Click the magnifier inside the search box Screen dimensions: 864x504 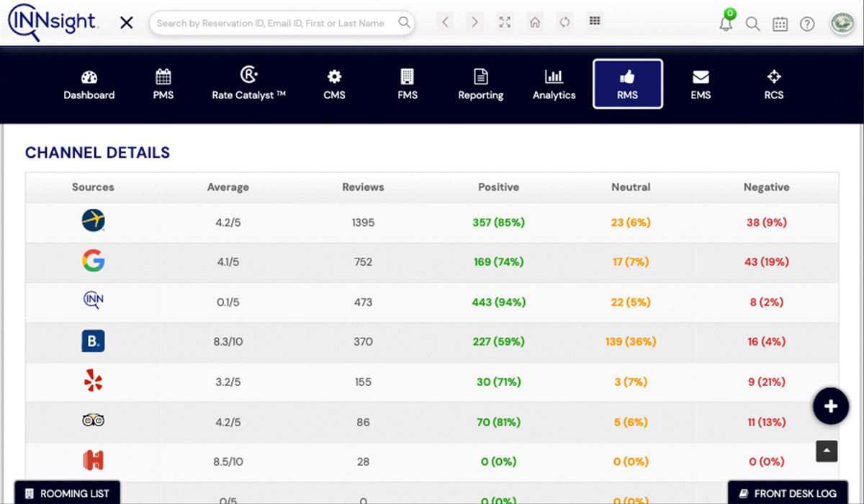point(405,23)
